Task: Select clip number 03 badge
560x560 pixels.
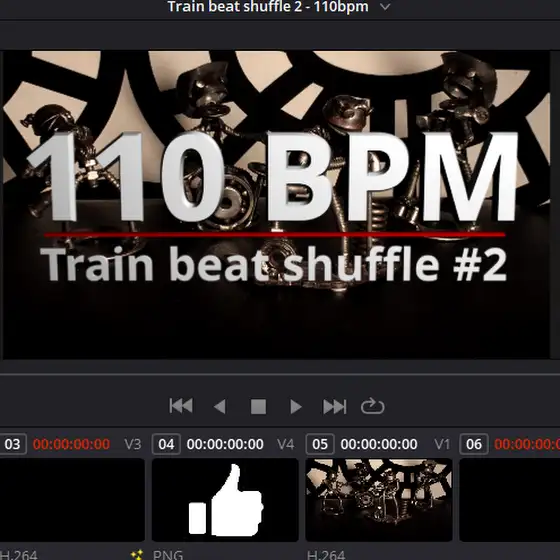Action: click(13, 444)
